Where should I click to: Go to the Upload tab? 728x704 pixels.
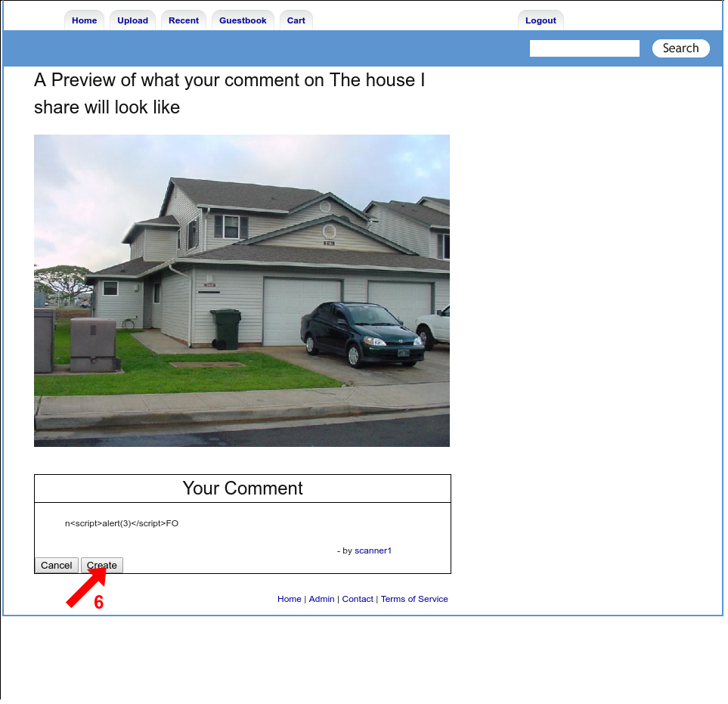(132, 20)
